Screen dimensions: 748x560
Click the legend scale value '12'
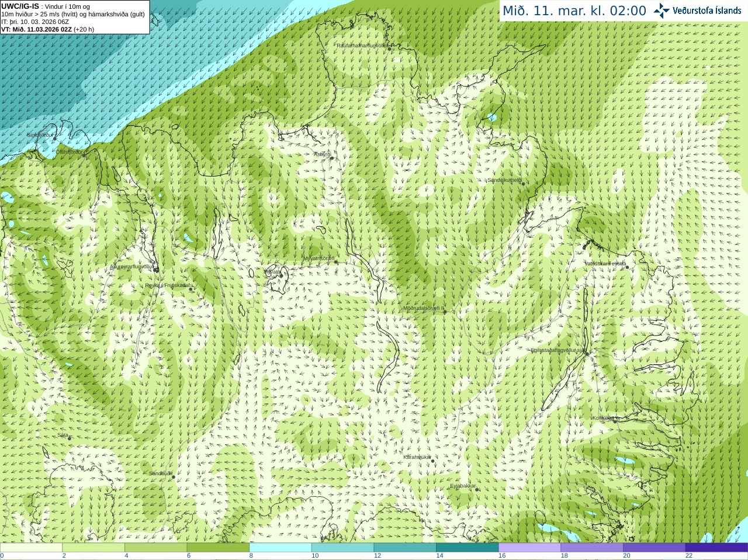click(378, 556)
